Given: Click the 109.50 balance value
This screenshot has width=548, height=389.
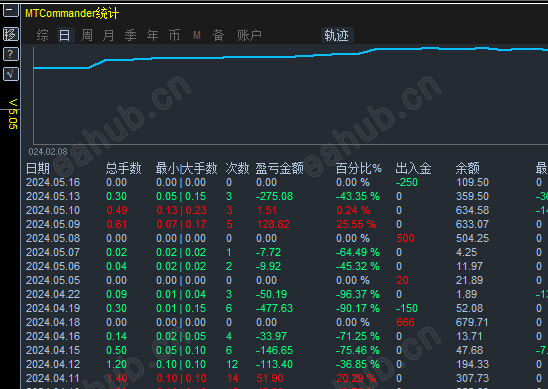Looking at the screenshot, I should pos(473,182).
